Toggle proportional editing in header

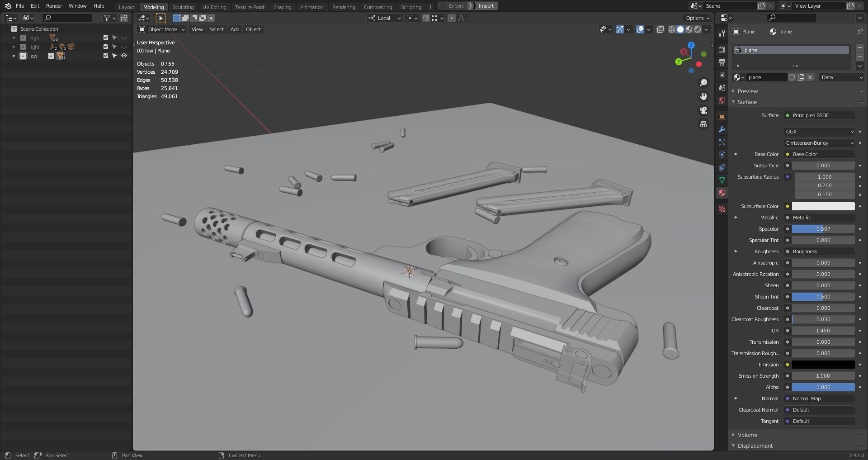tap(451, 18)
